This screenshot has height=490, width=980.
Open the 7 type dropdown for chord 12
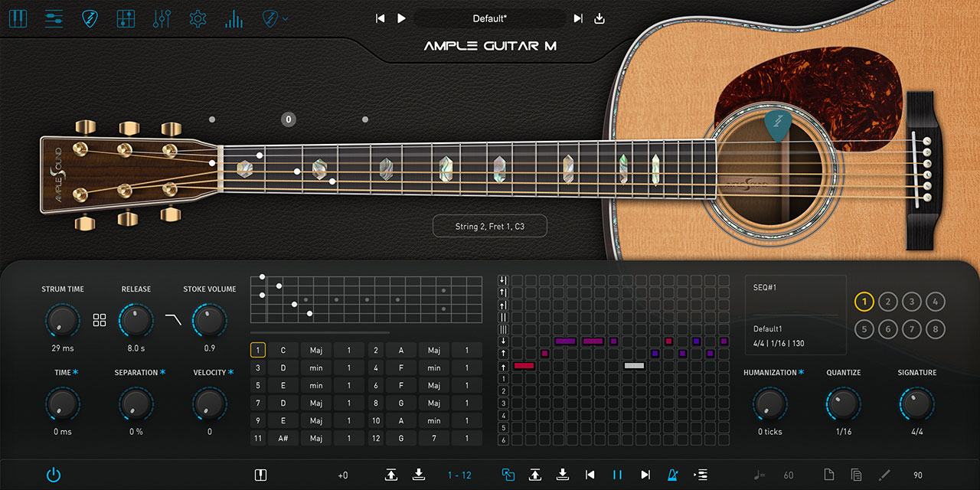(434, 438)
